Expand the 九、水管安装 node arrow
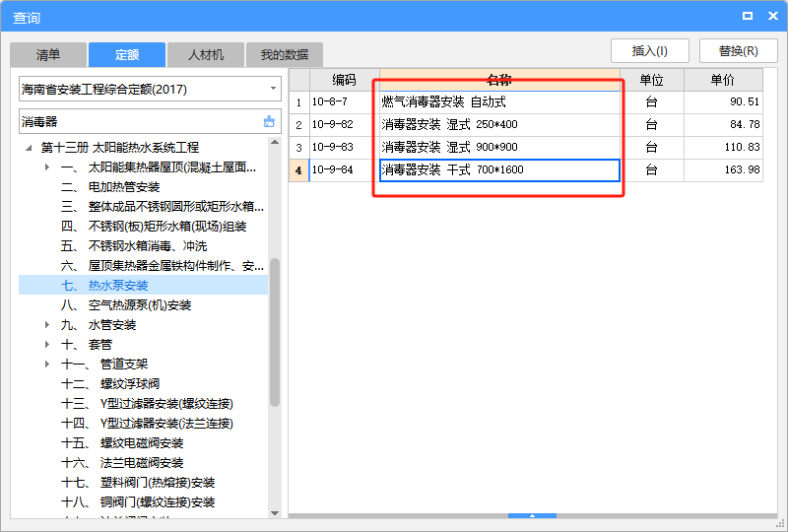The width and height of the screenshot is (788, 532). coord(46,325)
